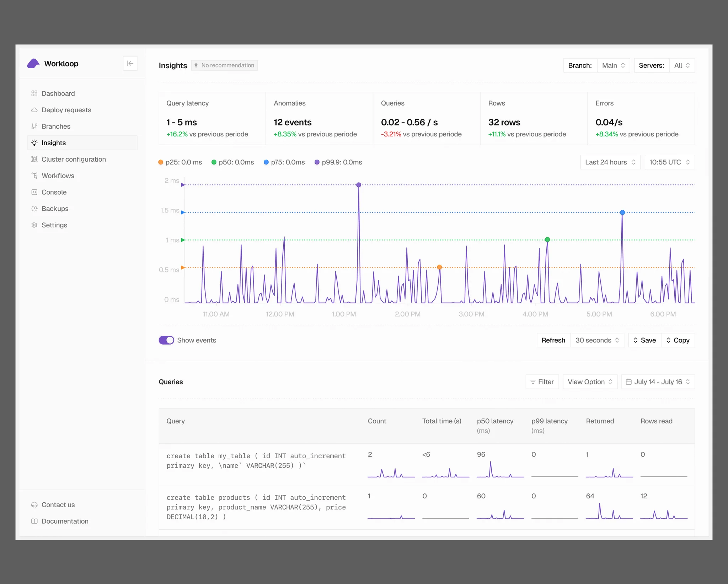The height and width of the screenshot is (584, 728).
Task: Click the Console terminal icon
Action: coord(34,192)
